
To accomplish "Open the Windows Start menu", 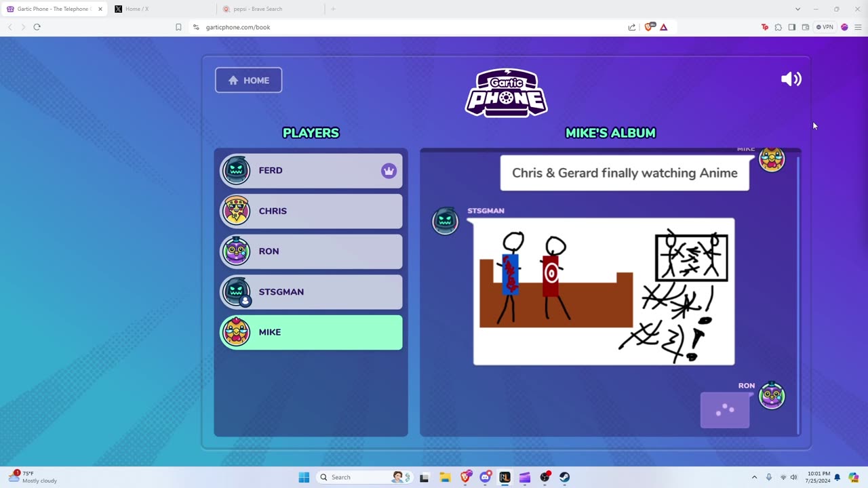I will tap(304, 477).
